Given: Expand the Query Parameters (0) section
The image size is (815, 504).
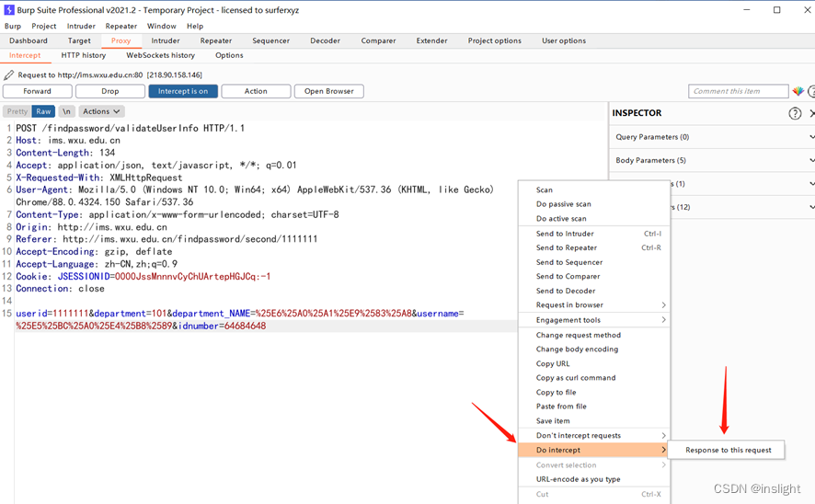Looking at the screenshot, I should coord(712,137).
